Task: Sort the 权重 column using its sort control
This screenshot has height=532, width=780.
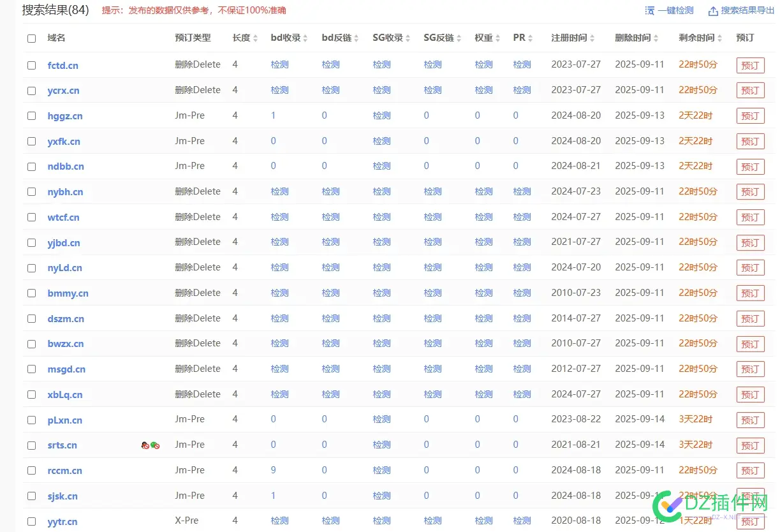Action: click(x=497, y=38)
